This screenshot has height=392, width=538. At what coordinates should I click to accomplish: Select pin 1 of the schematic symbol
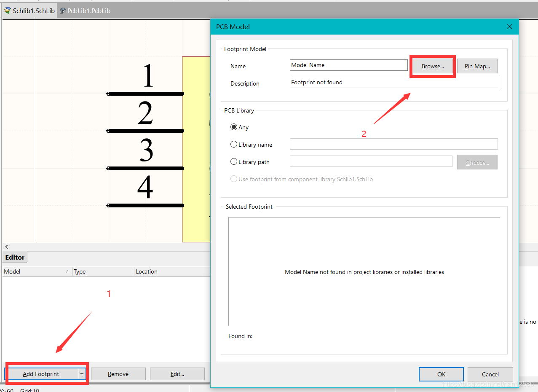[145, 94]
